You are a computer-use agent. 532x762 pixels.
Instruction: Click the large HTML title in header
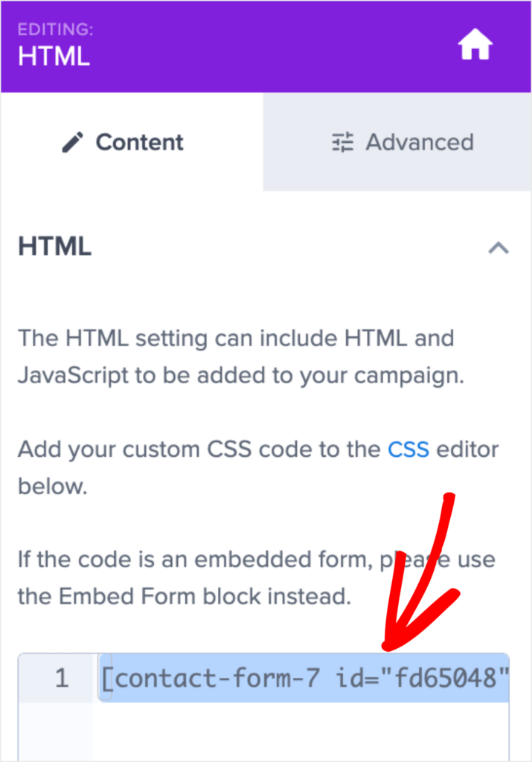point(54,56)
